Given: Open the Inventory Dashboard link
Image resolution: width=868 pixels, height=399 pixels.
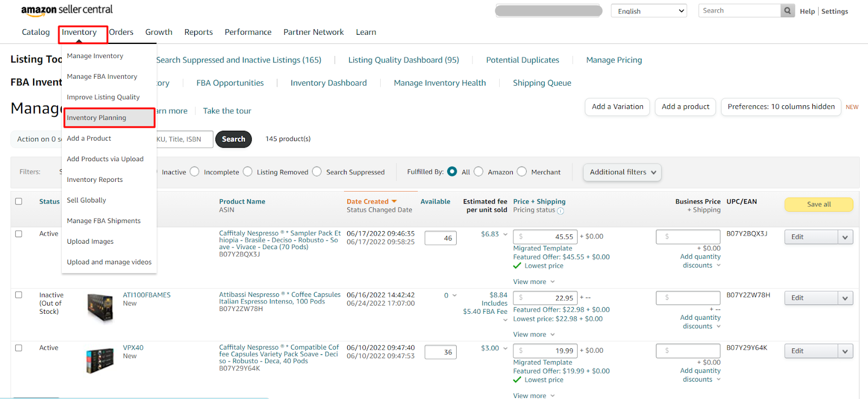Looking at the screenshot, I should point(329,83).
